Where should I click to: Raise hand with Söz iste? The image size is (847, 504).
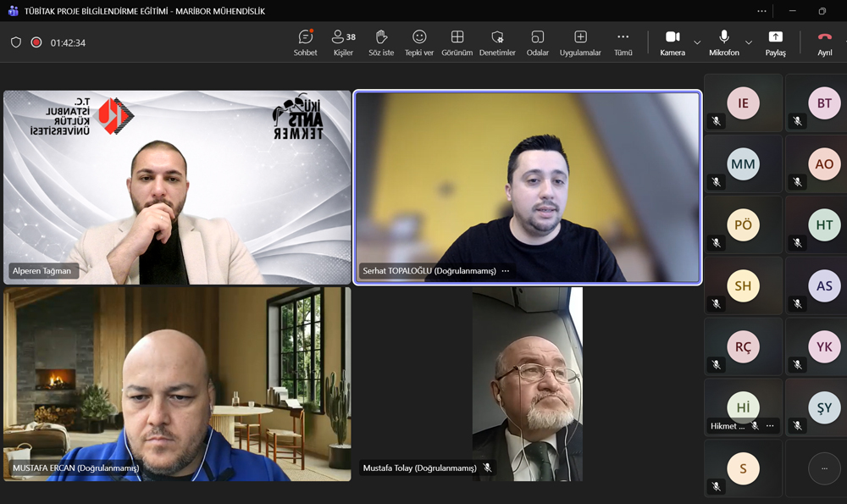[x=381, y=42]
